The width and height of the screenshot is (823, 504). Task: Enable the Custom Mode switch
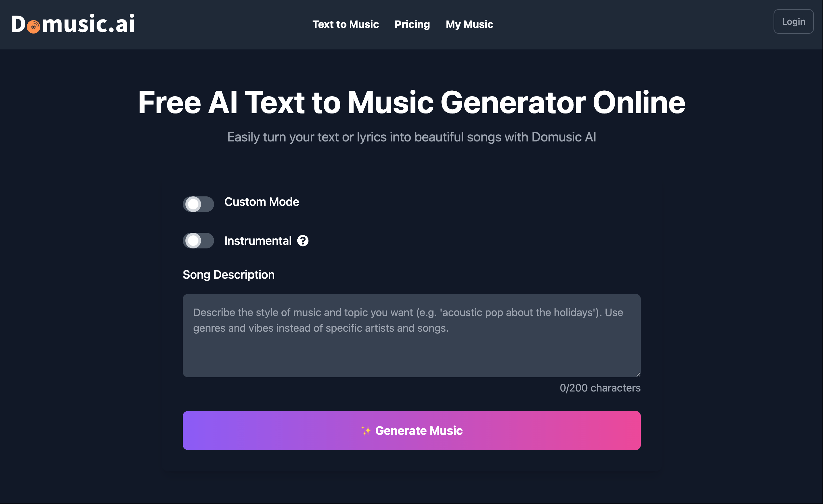[198, 204]
